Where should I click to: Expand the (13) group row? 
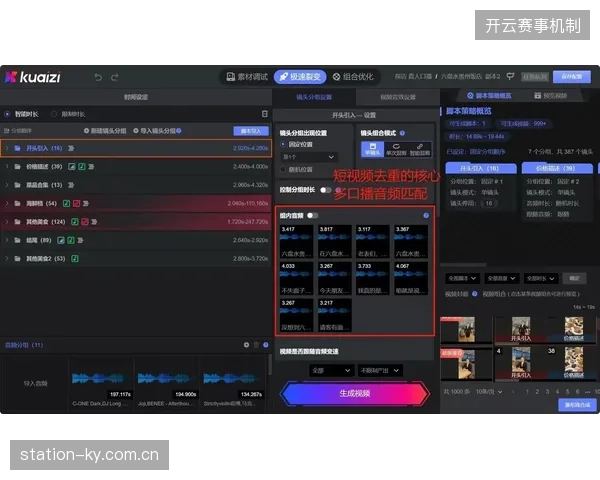[x=7, y=185]
